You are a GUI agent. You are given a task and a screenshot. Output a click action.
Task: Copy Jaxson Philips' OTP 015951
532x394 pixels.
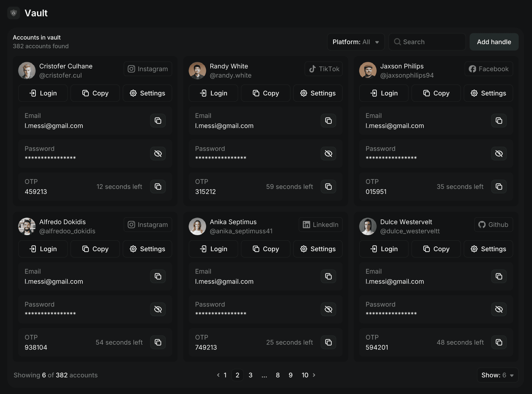(x=499, y=186)
